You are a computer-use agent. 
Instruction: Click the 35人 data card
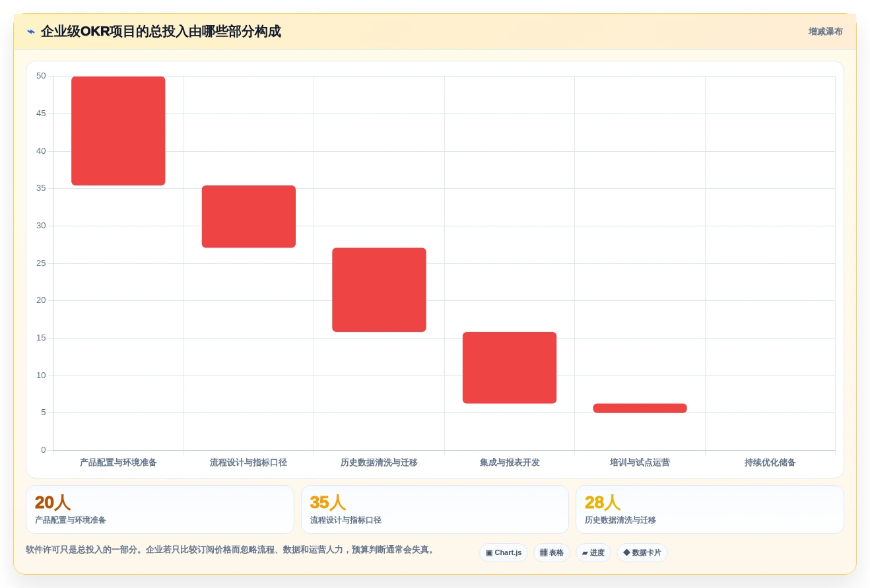[435, 509]
